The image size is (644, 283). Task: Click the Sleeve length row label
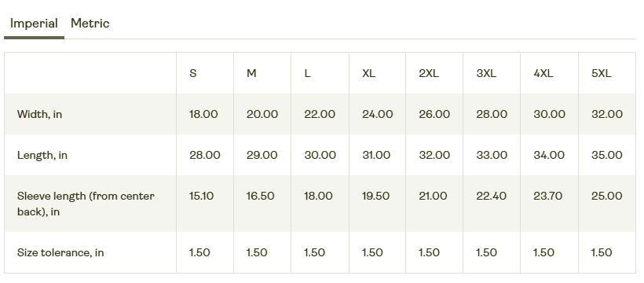86,204
